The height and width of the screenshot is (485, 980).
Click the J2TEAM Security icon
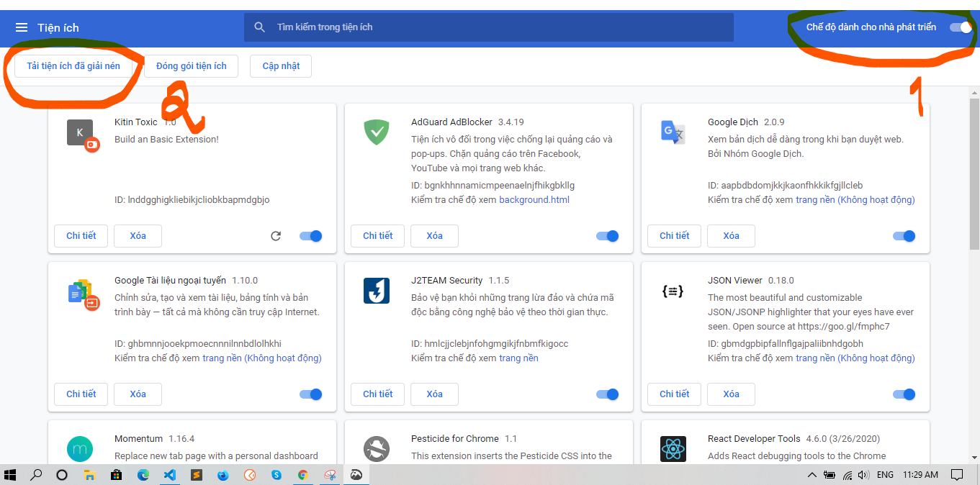377,291
